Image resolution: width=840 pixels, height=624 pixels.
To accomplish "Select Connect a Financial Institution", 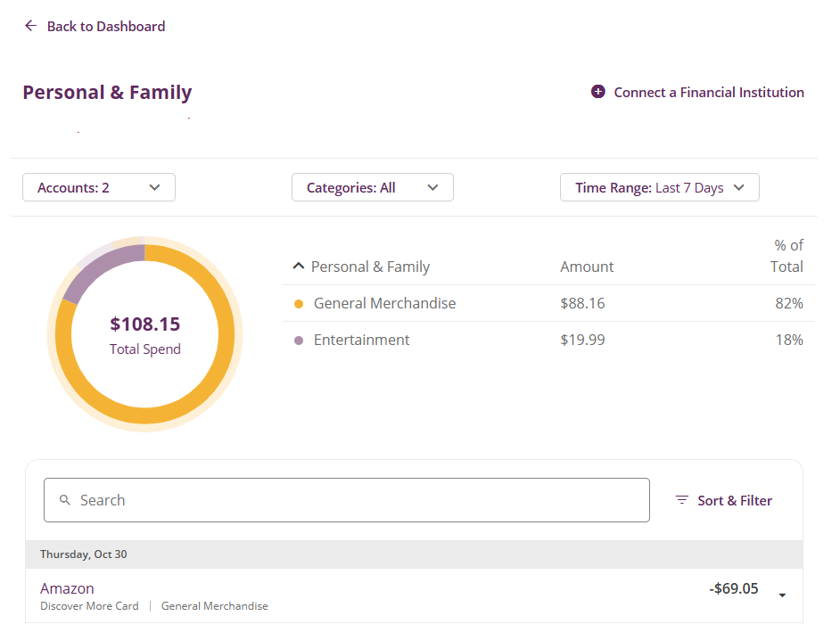I will click(708, 91).
